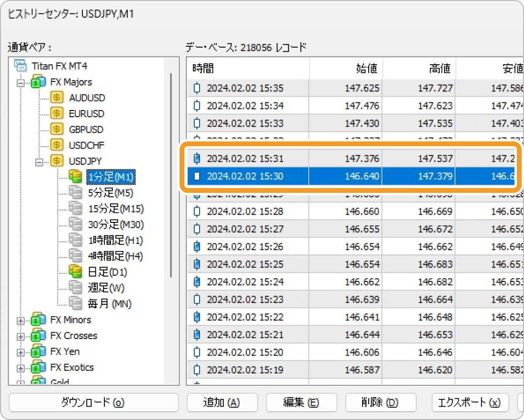Select the 5分足(M5) timeframe label

tap(111, 193)
